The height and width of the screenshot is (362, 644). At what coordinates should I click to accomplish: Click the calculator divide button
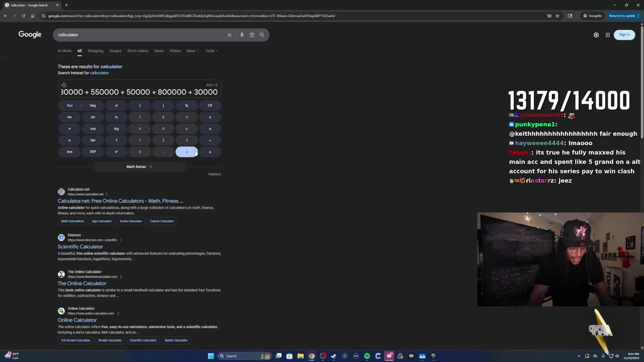tap(210, 117)
